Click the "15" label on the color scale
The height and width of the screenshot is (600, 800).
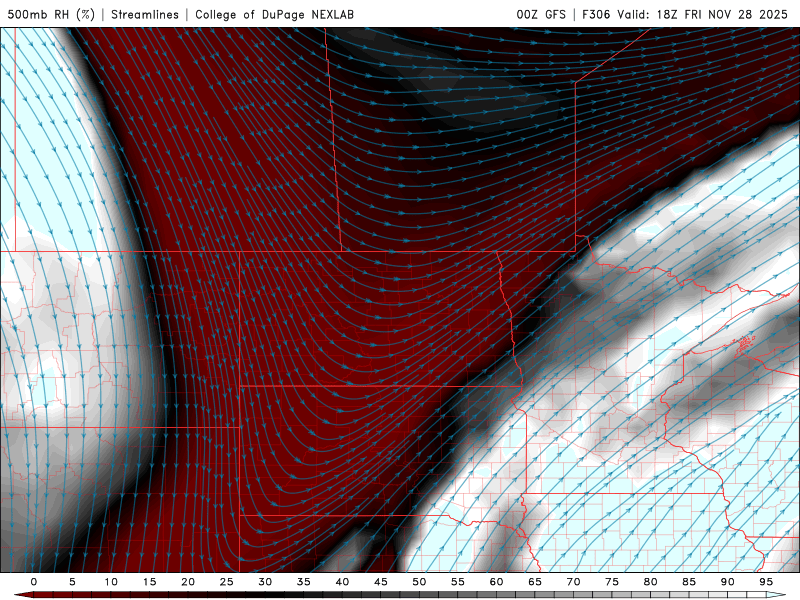coord(149,582)
